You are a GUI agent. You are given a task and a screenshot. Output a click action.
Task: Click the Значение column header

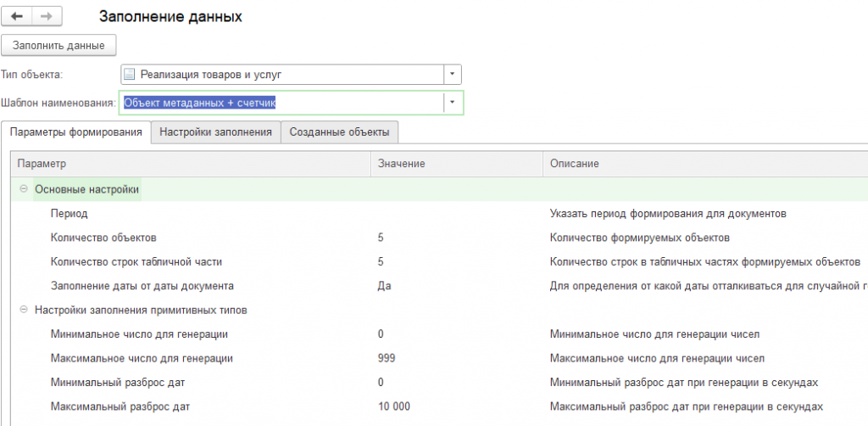tap(457, 164)
